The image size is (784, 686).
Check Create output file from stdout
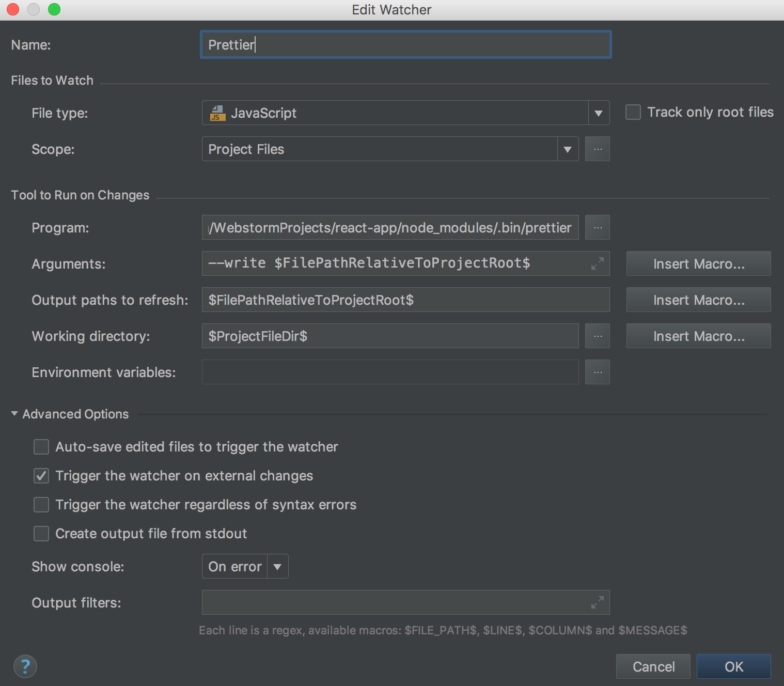pos(41,534)
